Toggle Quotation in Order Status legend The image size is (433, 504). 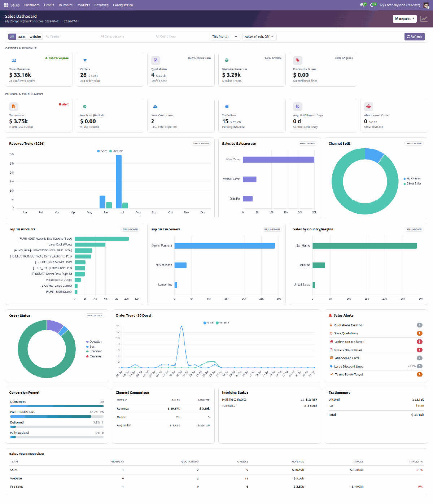(x=94, y=342)
